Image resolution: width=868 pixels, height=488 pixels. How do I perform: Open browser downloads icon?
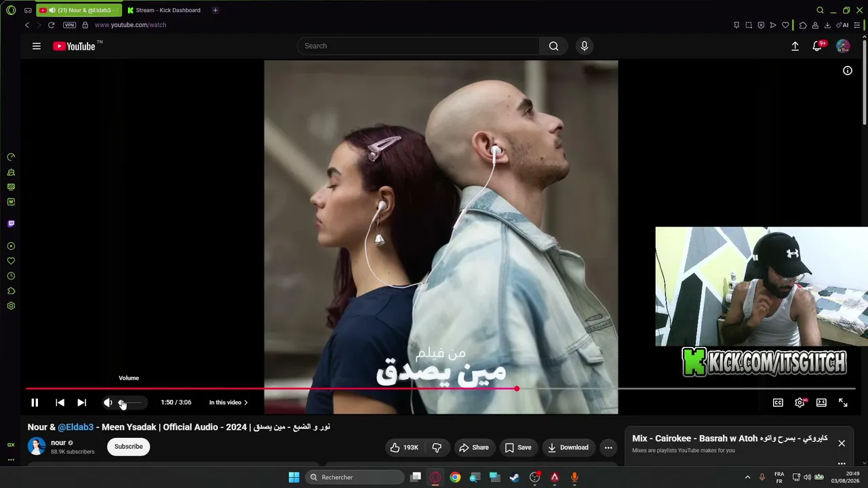click(827, 25)
